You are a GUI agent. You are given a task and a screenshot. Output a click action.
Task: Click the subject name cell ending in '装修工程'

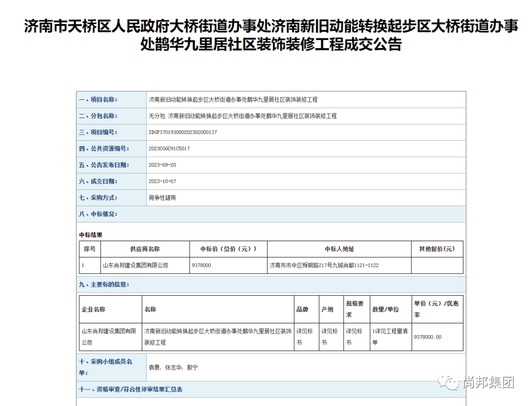click(218, 337)
